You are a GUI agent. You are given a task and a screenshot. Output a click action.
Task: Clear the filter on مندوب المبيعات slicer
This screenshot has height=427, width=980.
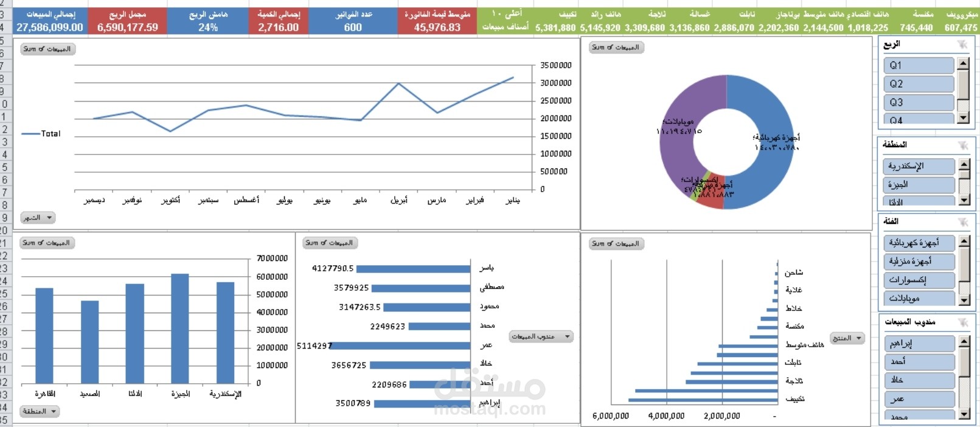coord(962,322)
